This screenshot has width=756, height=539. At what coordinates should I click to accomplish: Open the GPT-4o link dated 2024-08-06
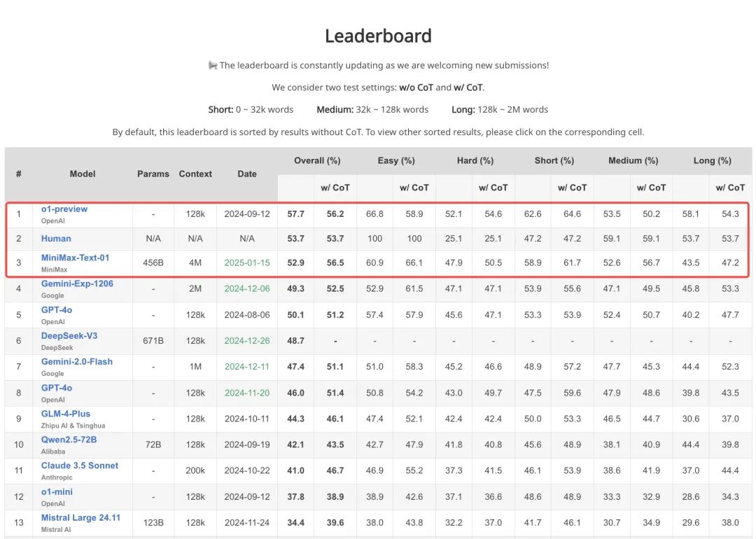[x=57, y=309]
